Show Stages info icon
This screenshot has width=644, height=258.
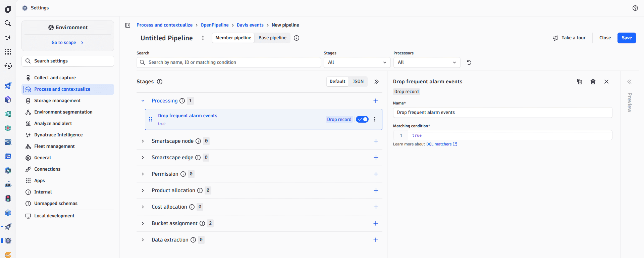[159, 82]
